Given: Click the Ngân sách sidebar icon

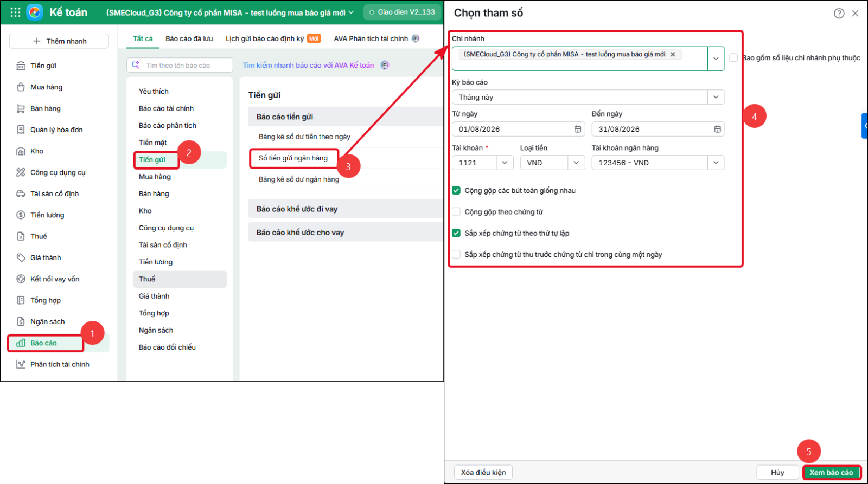Looking at the screenshot, I should (21, 321).
